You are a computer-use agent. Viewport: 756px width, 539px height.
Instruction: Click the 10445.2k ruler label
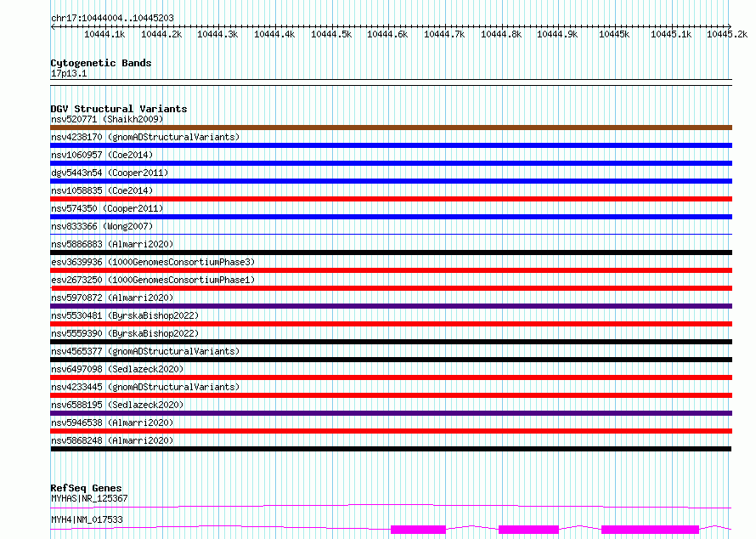(727, 34)
